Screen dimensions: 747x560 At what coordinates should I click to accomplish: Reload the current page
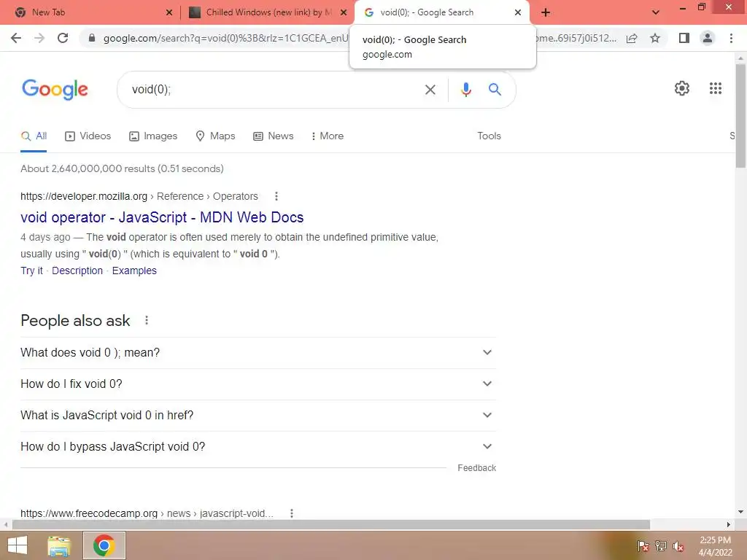click(63, 38)
